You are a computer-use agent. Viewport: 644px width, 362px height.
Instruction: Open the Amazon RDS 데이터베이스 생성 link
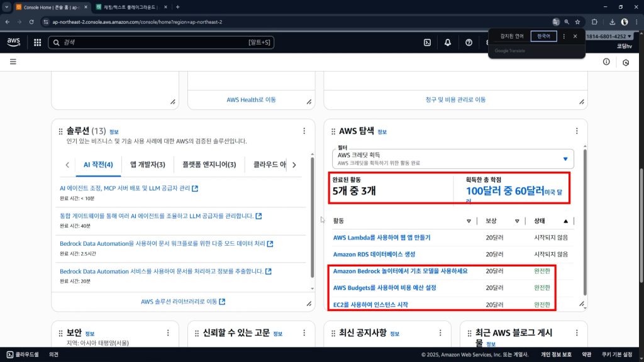point(374,255)
